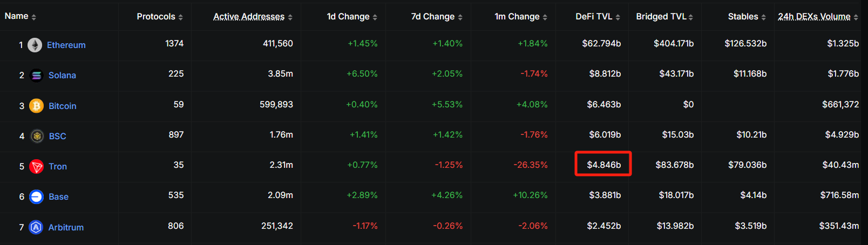The height and width of the screenshot is (245, 868).
Task: Sort by Active Addresses column
Action: 253,17
